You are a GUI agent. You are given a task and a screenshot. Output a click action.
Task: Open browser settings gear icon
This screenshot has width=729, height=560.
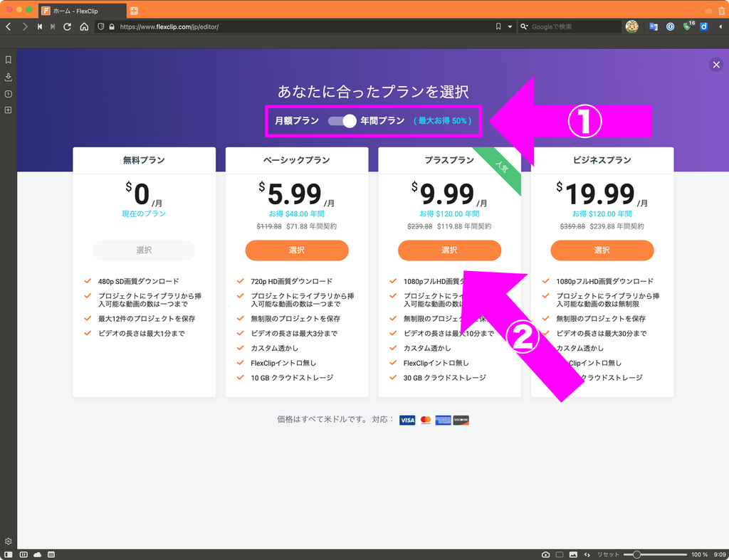8,541
